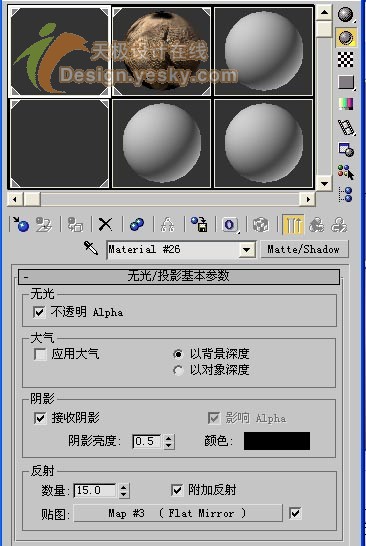The height and width of the screenshot is (546, 366).
Task: Select the top-right gray sphere sample slot
Action: click(264, 51)
